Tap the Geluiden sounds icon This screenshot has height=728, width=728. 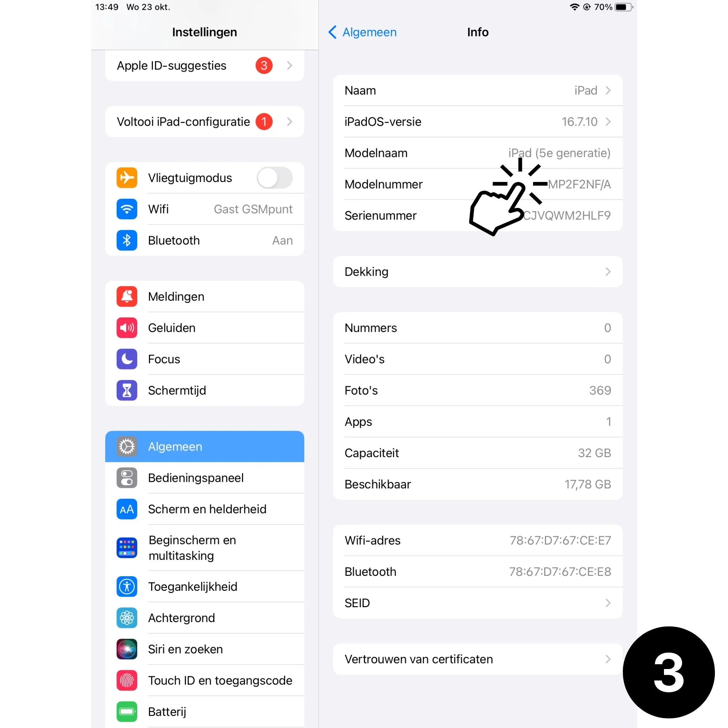point(127,328)
